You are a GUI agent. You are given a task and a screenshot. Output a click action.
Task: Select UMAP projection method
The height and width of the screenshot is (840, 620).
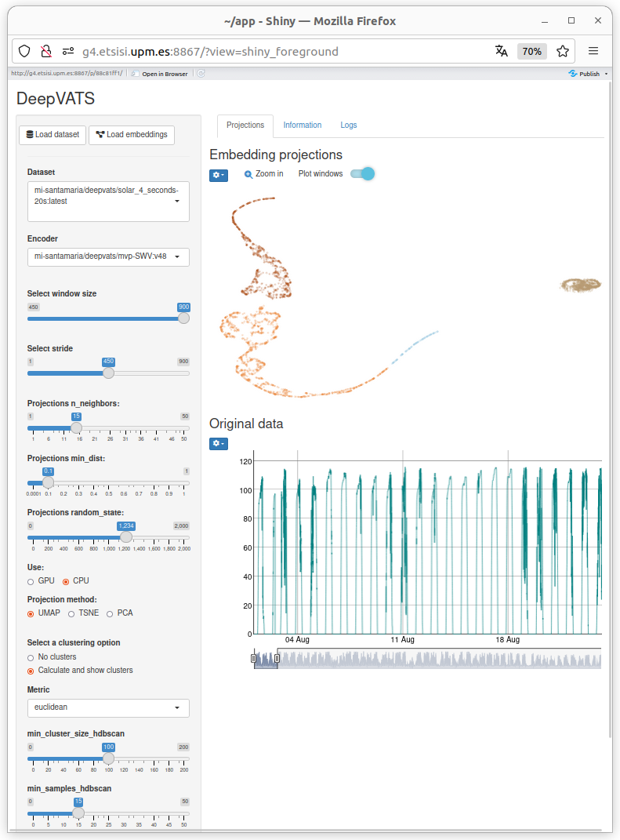[x=31, y=614]
